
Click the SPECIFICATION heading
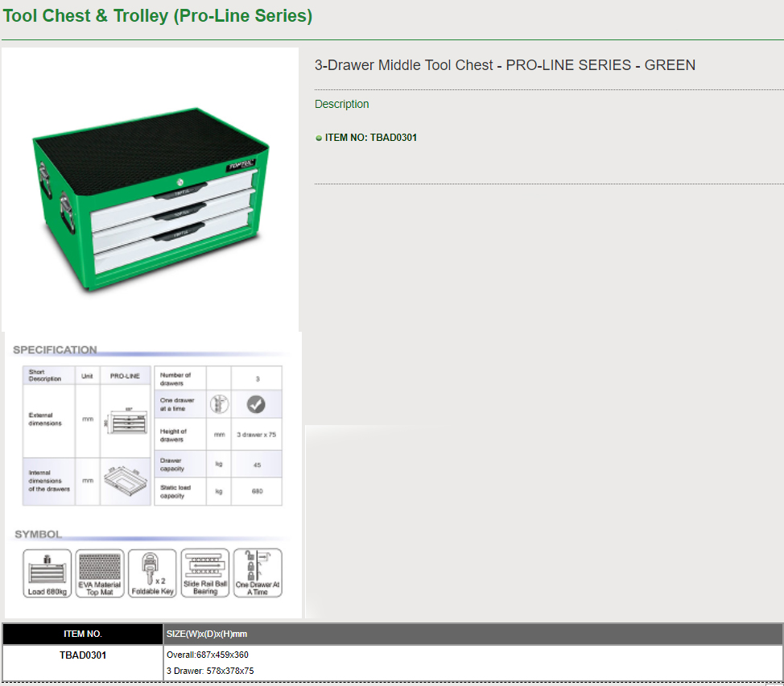pyautogui.click(x=55, y=349)
